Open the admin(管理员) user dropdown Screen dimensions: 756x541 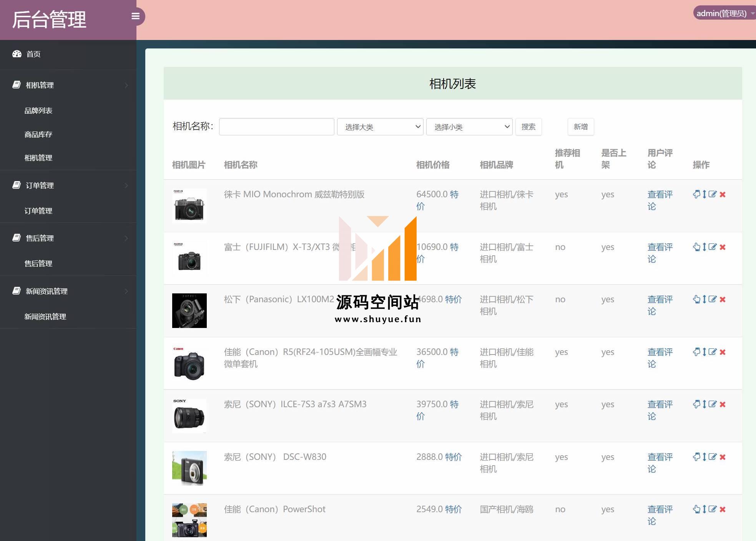point(724,13)
